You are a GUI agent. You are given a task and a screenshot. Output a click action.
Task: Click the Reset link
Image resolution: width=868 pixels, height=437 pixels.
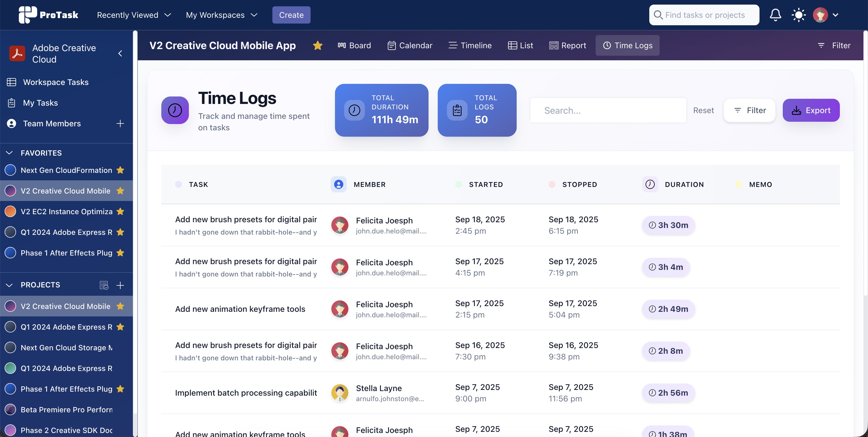point(703,110)
